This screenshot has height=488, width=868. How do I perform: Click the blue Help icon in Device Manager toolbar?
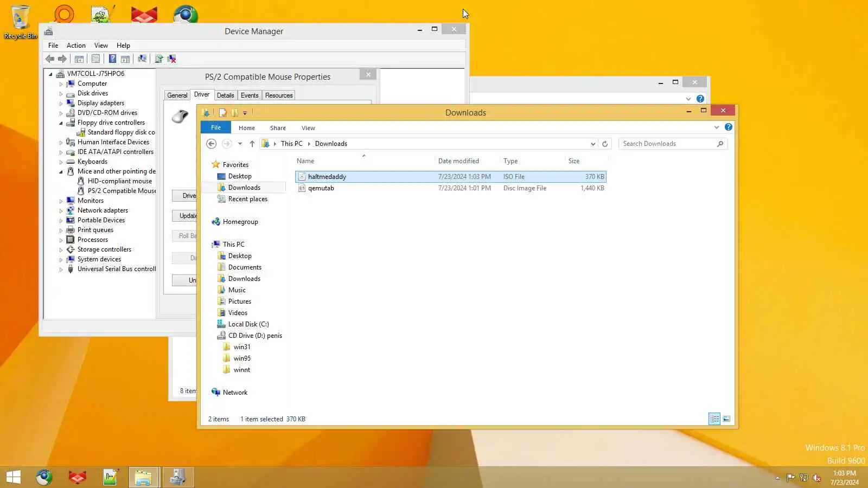112,59
